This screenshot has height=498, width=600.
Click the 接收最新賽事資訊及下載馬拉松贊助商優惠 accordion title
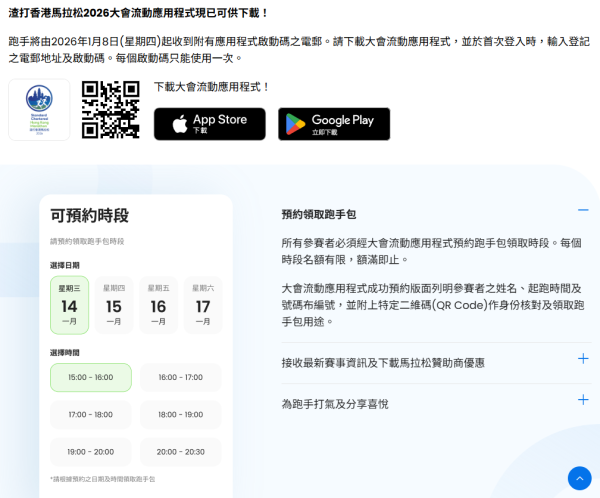coord(383,363)
